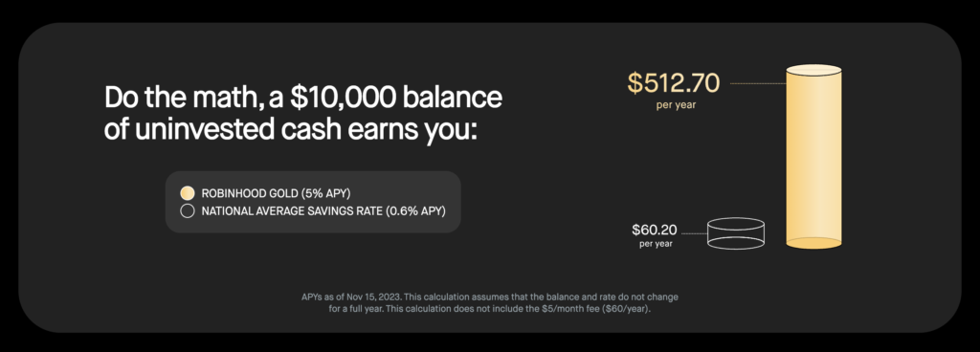Click 'per year' under $60.20
Screen dimensions: 980x352
pyautogui.click(x=656, y=243)
